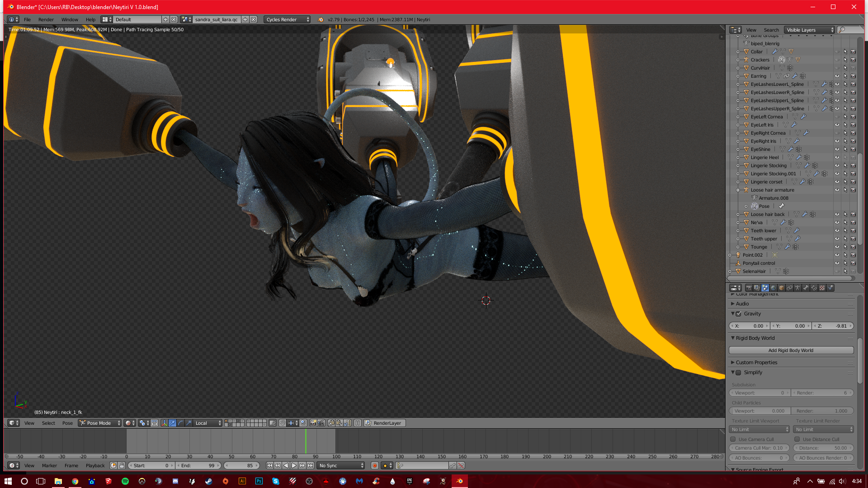Viewport: 868px width, 488px height.
Task: Expand the Custom Properties panel
Action: tap(756, 362)
